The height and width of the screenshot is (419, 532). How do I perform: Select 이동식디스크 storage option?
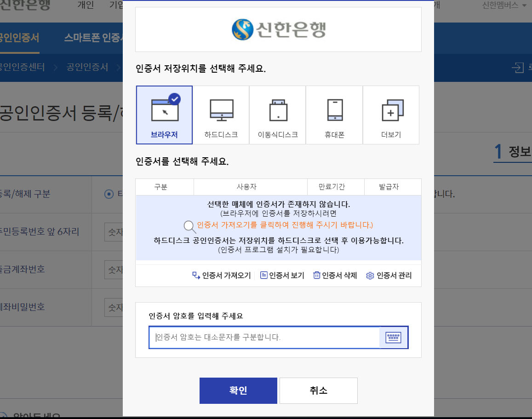278,115
